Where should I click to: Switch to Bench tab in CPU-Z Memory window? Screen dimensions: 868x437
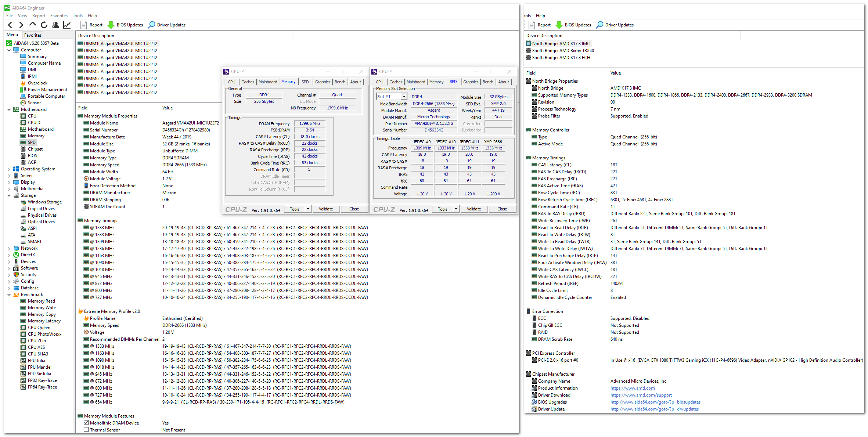(x=340, y=82)
